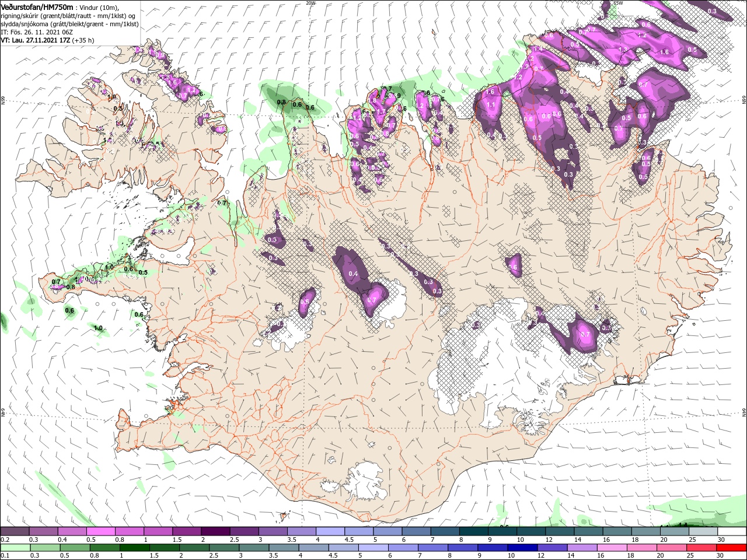Pick the plum purple swatch labeled 1.5 in snow scale
747x560 pixels.
(x=187, y=531)
